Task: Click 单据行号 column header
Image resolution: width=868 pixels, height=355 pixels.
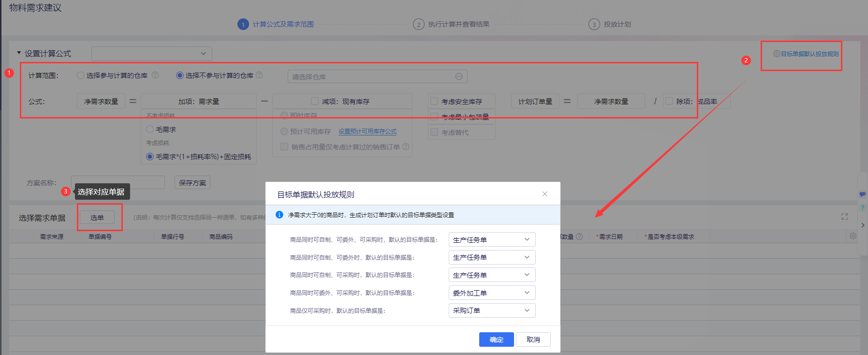Action: click(173, 237)
